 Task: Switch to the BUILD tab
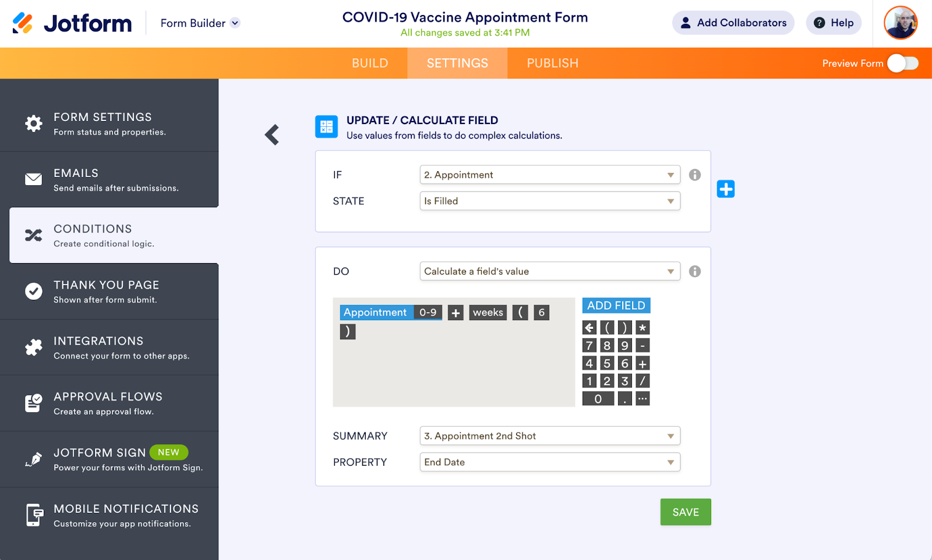pyautogui.click(x=370, y=63)
